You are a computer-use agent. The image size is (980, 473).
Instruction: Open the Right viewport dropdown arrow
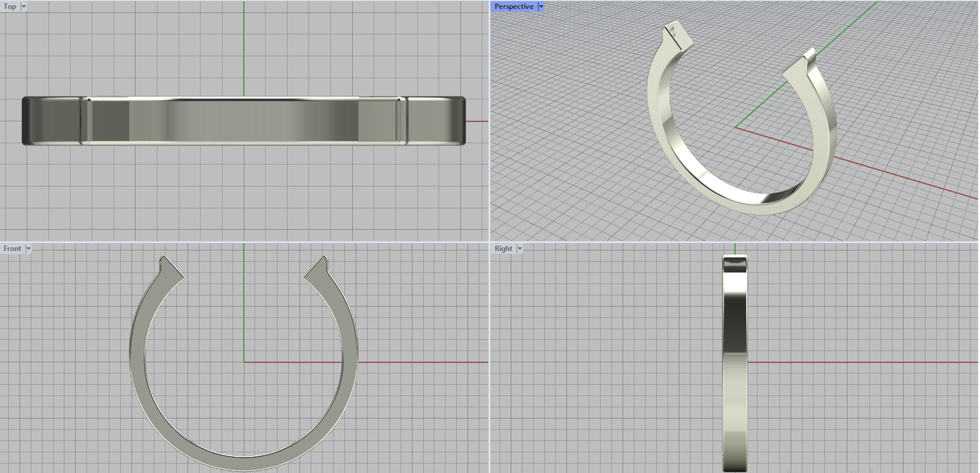519,249
